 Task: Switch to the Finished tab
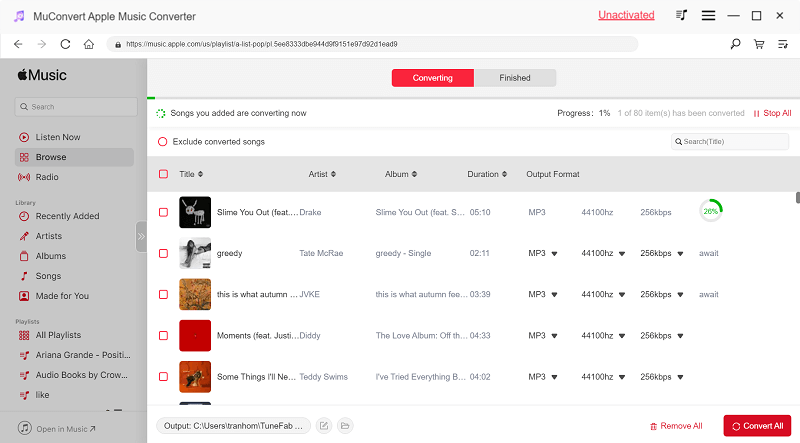click(514, 78)
